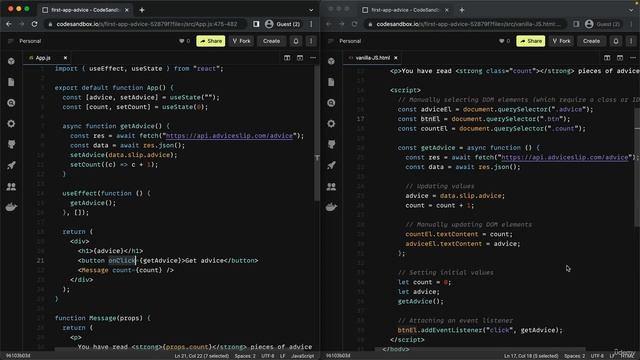Toggle side panel icon in left browser

[x=256, y=24]
